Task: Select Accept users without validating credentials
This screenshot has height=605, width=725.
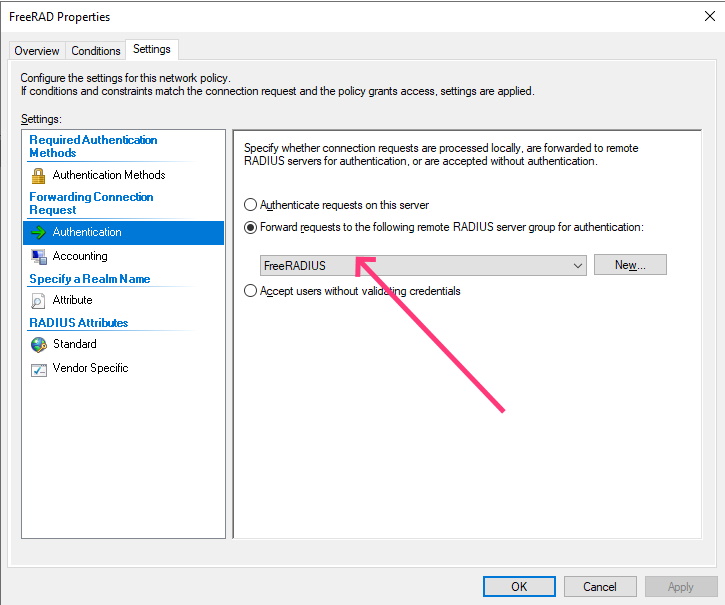Action: [352, 291]
